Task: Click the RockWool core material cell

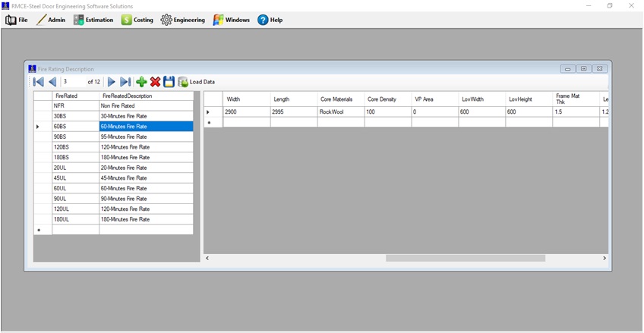Action: point(341,112)
